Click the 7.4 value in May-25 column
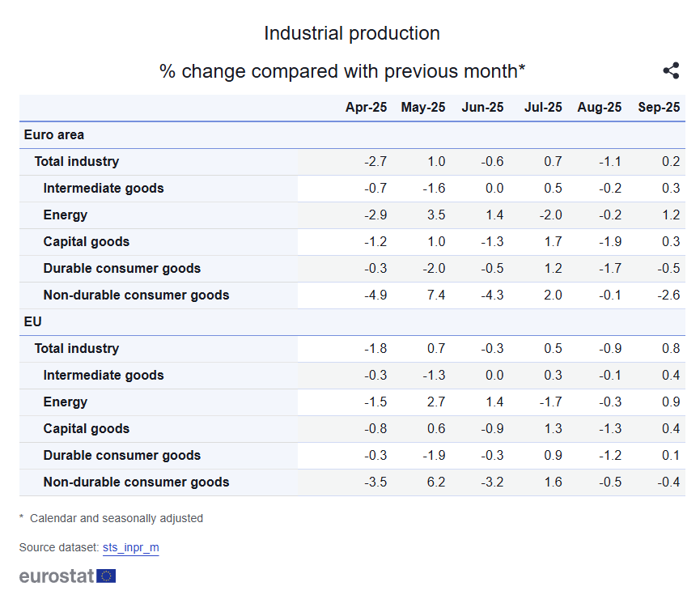Image resolution: width=700 pixels, height=595 pixels. click(435, 295)
